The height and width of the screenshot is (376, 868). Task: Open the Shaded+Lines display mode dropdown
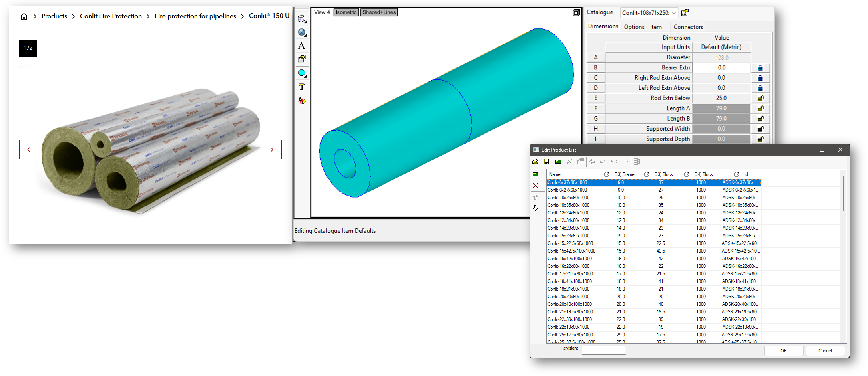[x=379, y=12]
